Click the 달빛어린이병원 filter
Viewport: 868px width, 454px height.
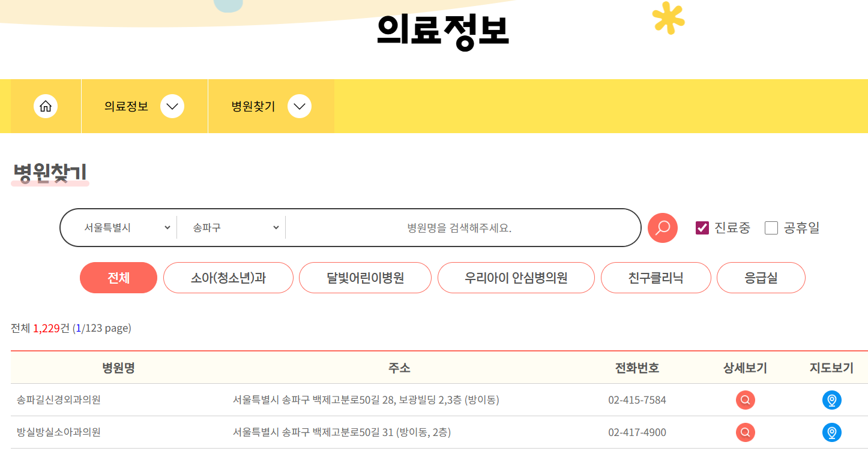pyautogui.click(x=365, y=278)
